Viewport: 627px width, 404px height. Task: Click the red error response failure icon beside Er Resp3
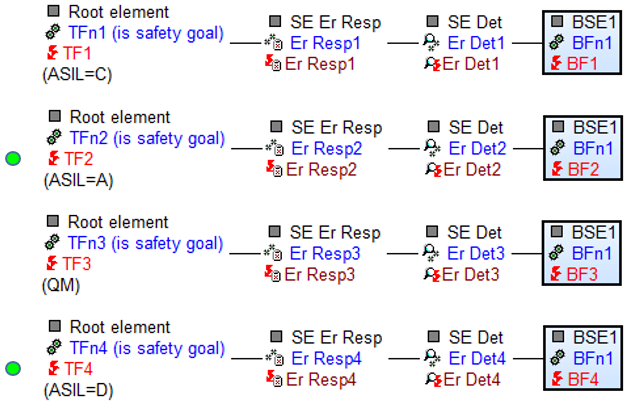(x=274, y=274)
